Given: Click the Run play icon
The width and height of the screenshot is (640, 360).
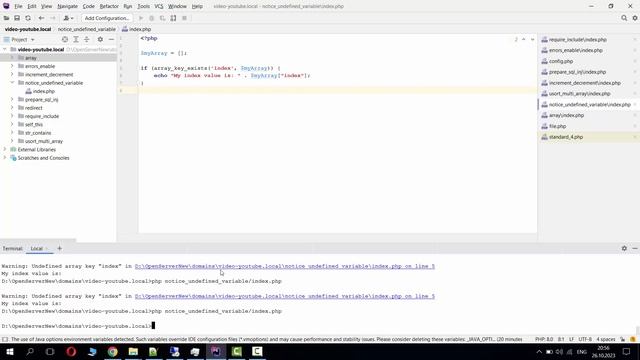Looking at the screenshot, I should [x=141, y=18].
